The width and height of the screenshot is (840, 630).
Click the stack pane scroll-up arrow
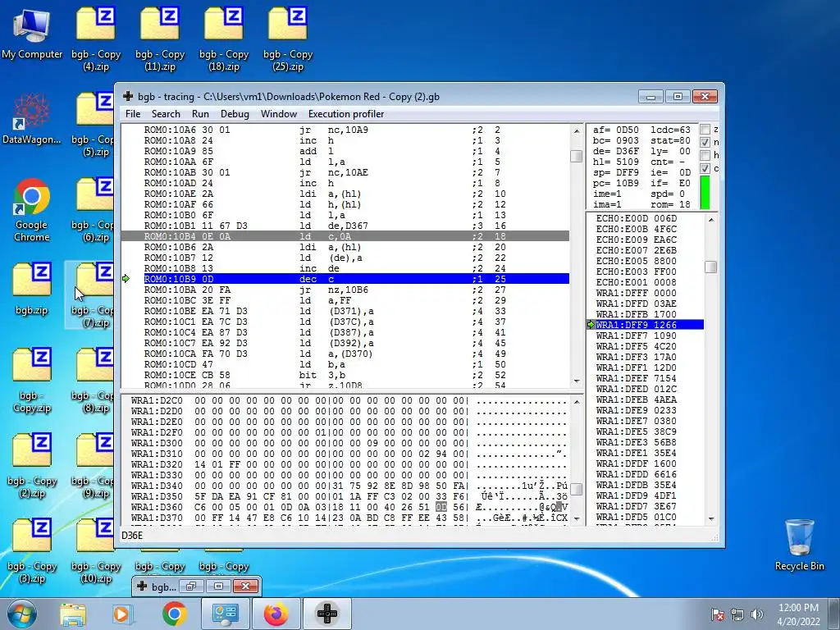click(711, 220)
